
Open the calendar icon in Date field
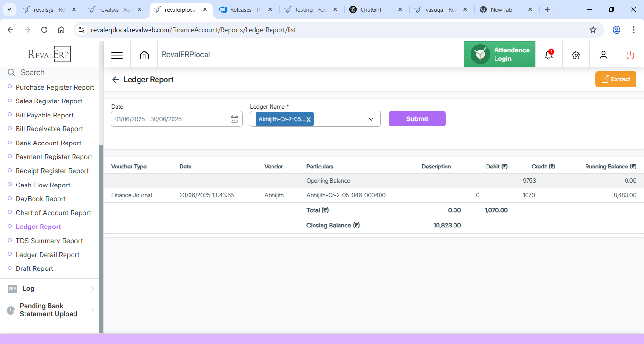click(x=234, y=119)
